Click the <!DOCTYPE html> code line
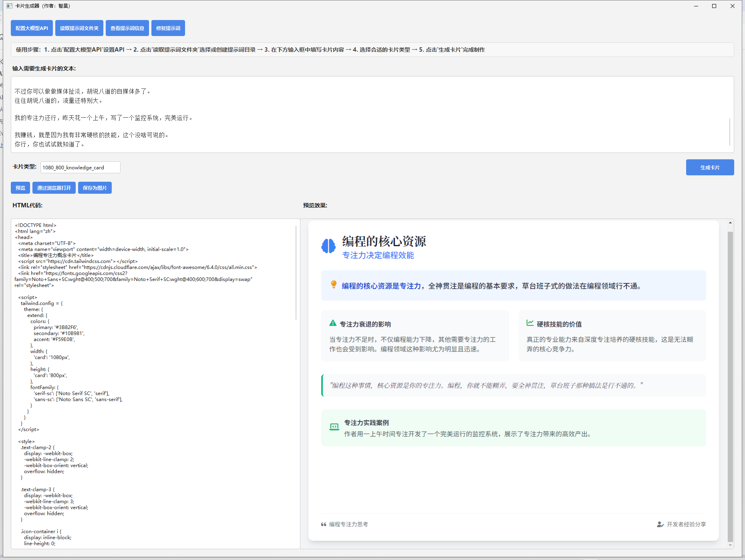The width and height of the screenshot is (745, 560). [36, 225]
